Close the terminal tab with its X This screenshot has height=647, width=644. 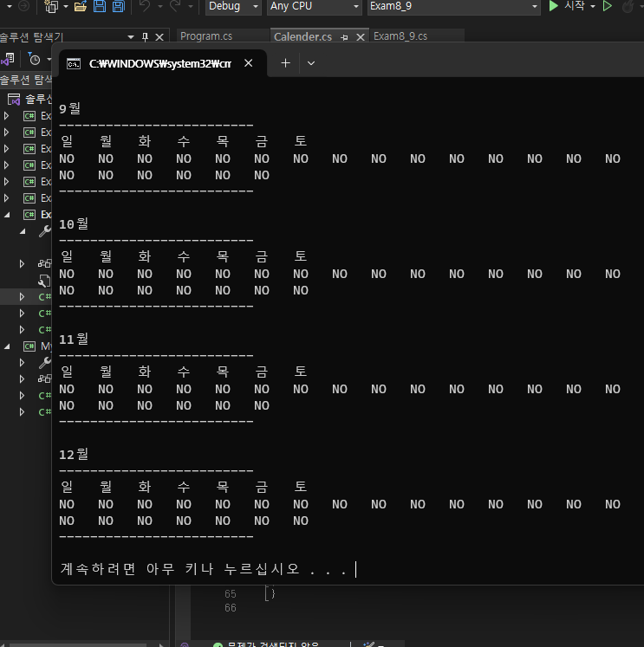[249, 63]
